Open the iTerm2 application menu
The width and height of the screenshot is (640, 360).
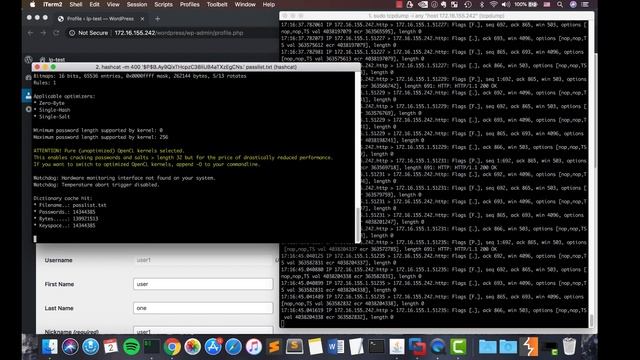53,4
